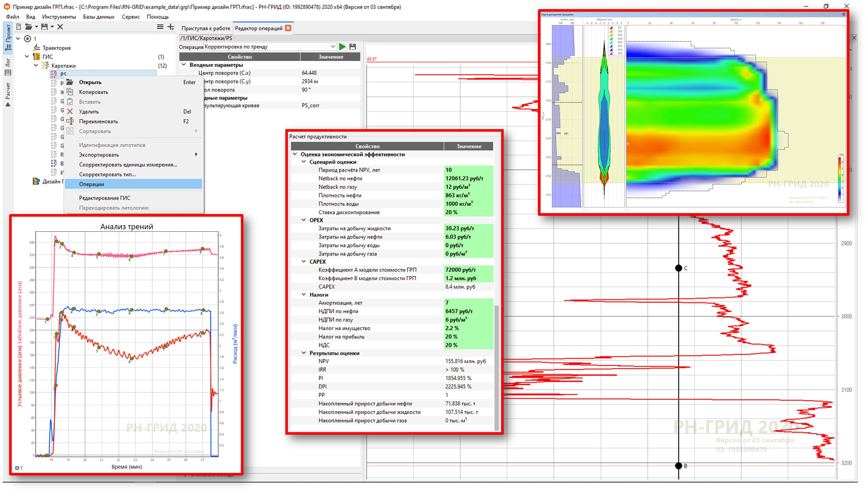The height and width of the screenshot is (494, 868).
Task: Collapse the well 1 tree node
Action: (18, 39)
